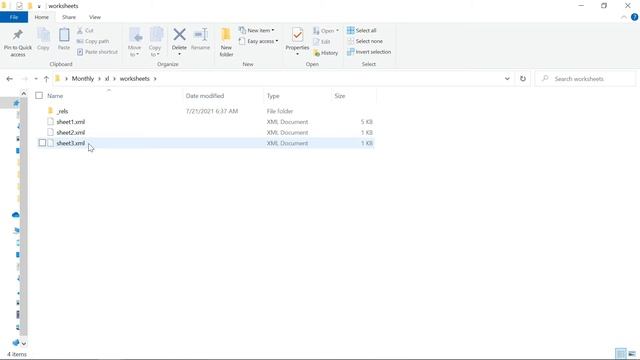
Task: Toggle select-all checkbox in header
Action: click(x=39, y=96)
